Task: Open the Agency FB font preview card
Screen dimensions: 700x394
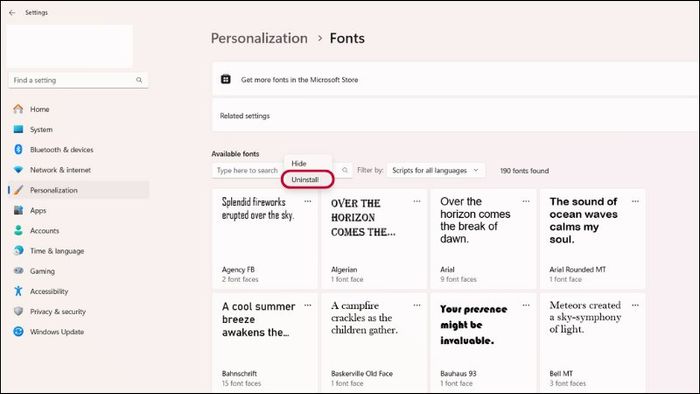Action: (265, 239)
